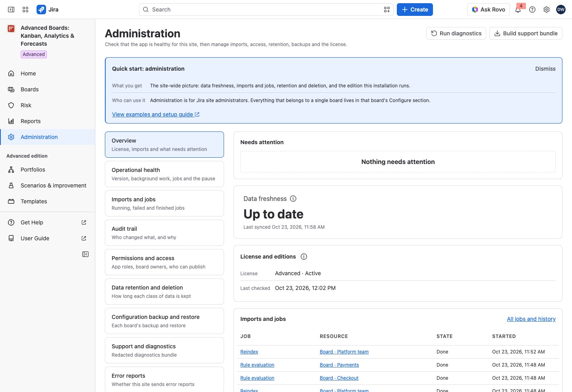
Task: Open the help question mark icon
Action: [x=532, y=10]
